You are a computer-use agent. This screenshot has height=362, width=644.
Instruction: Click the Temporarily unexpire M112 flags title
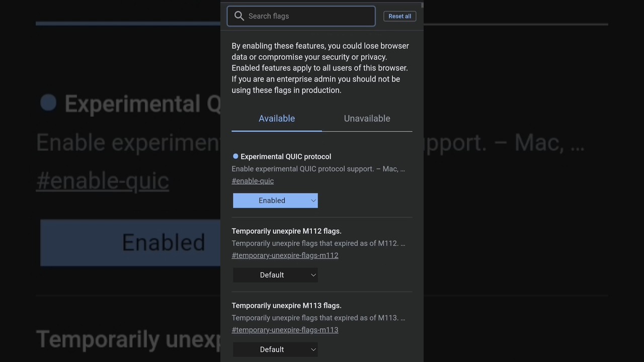coord(286,231)
